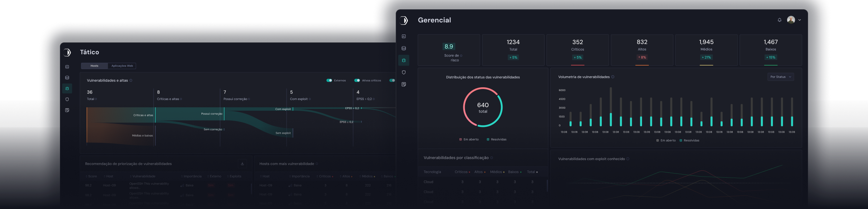The image size is (868, 209).
Task: Select shield icon in Tático sidebar
Action: pos(67,99)
